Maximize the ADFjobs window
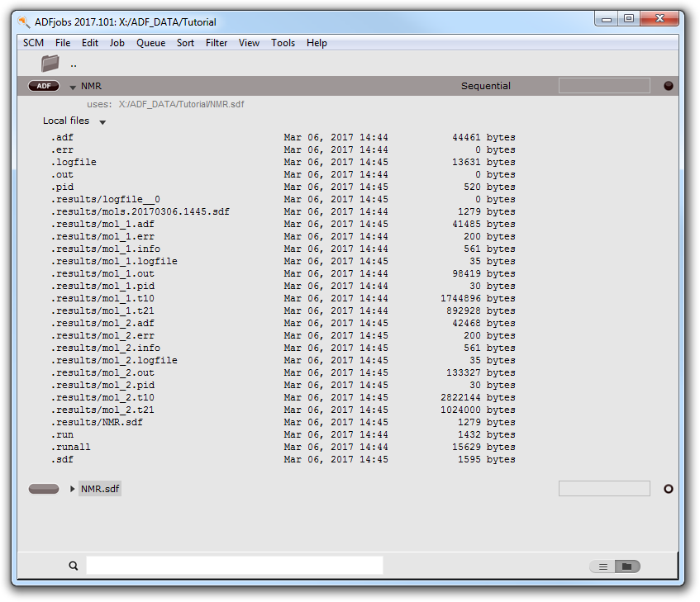 click(x=629, y=19)
